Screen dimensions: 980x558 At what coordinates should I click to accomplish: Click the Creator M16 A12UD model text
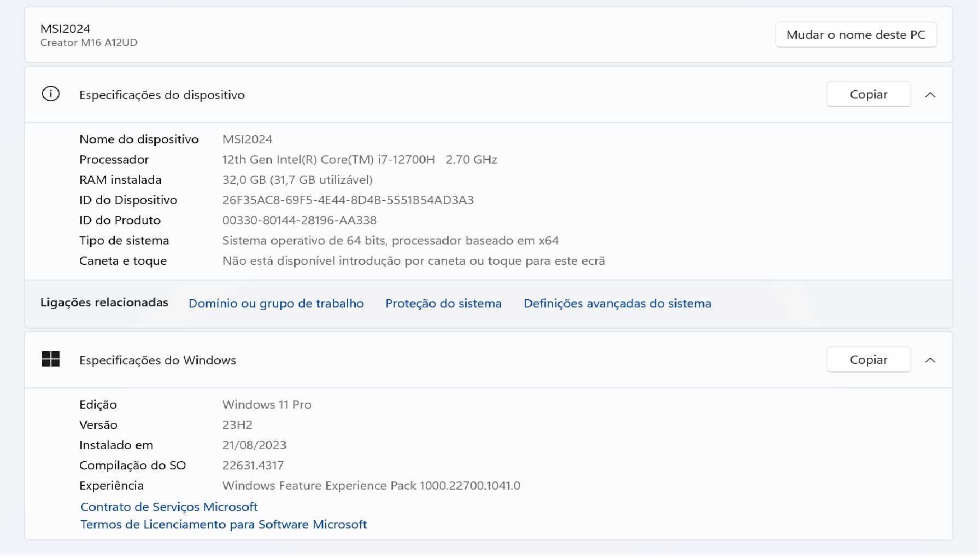(x=89, y=43)
